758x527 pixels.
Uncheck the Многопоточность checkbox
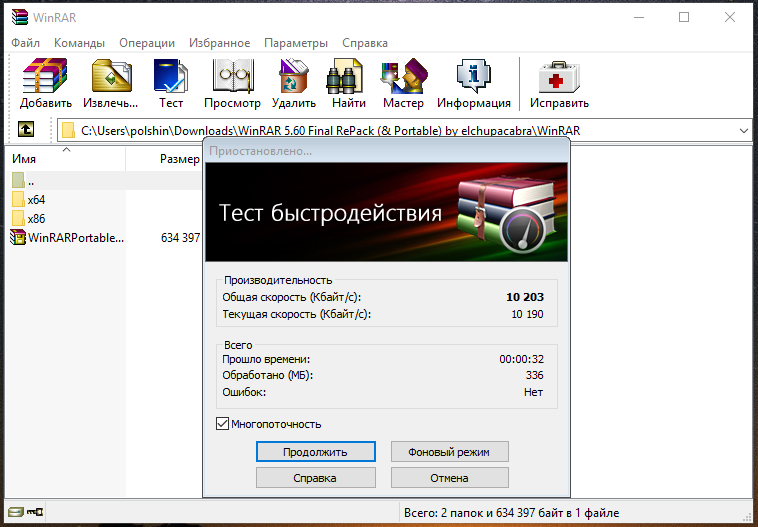[222, 424]
